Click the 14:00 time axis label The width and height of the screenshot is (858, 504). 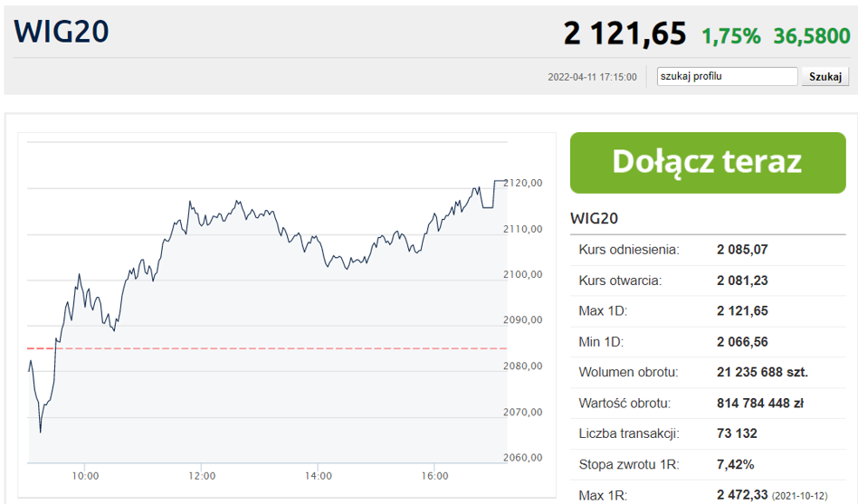click(319, 476)
